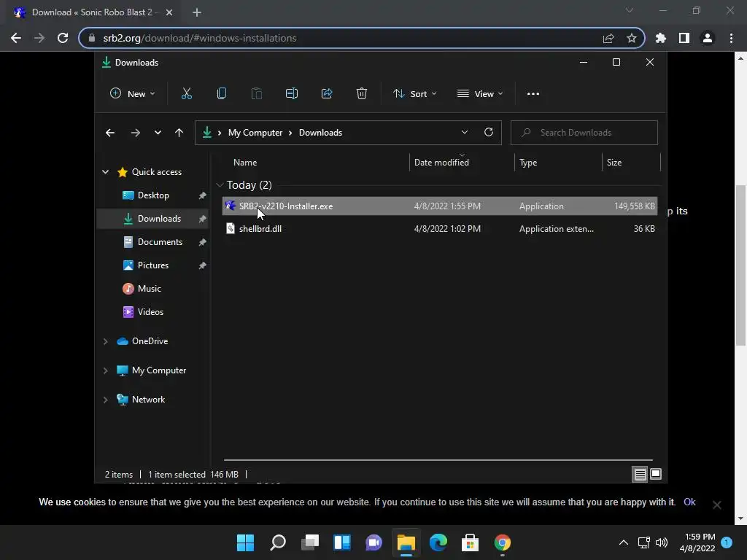The width and height of the screenshot is (747, 560).
Task: Click the Share icon in Explorer toolbar
Action: tap(327, 93)
